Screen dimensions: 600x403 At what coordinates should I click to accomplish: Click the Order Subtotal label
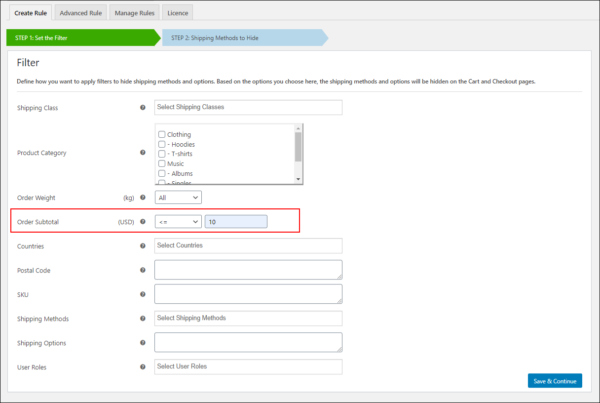38,222
